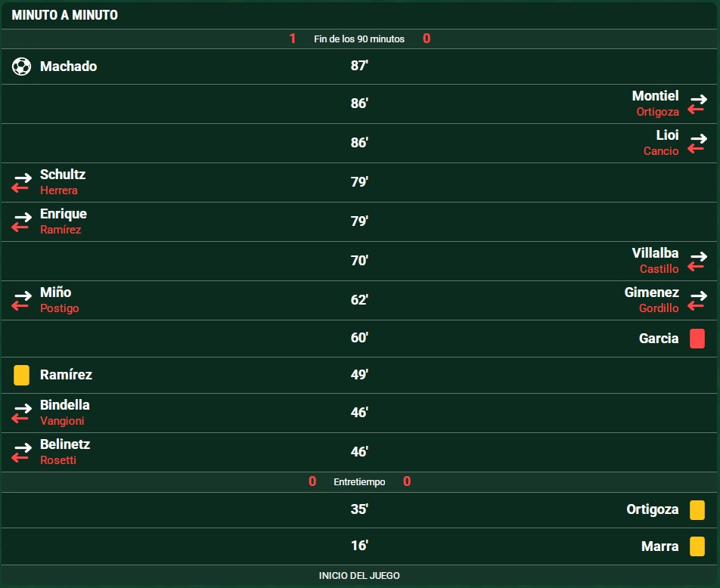Click substitution arrows beside Enrique
This screenshot has height=588, width=720.
[22, 222]
